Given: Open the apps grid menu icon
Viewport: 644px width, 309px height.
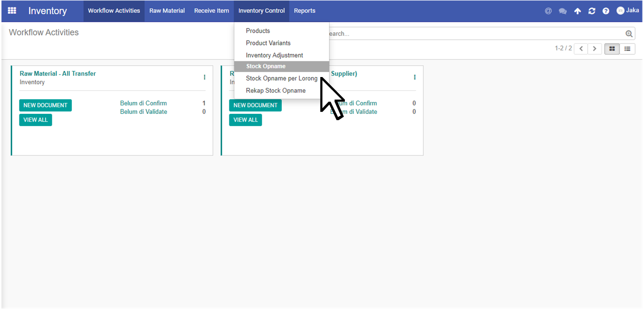Looking at the screenshot, I should pos(12,10).
